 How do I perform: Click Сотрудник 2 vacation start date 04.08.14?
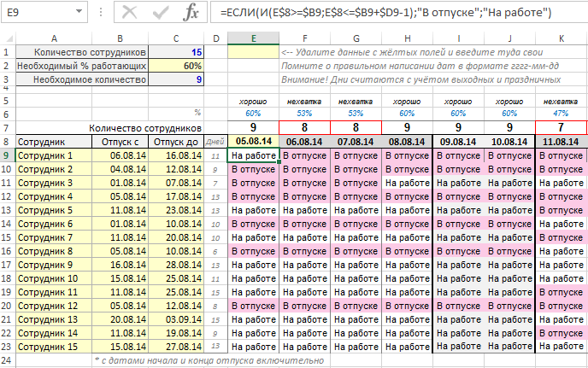pos(120,169)
